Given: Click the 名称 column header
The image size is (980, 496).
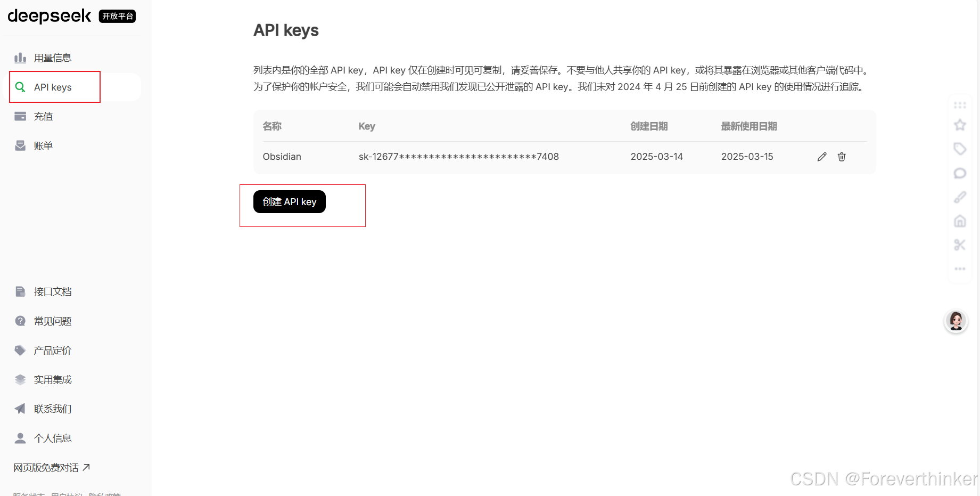Looking at the screenshot, I should point(272,126).
